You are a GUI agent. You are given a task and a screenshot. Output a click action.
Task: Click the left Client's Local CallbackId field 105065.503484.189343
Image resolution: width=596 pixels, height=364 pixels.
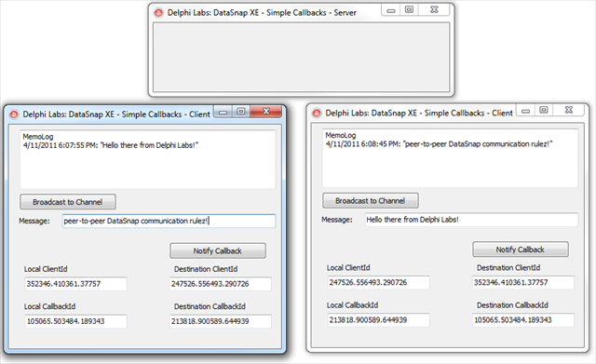75,321
